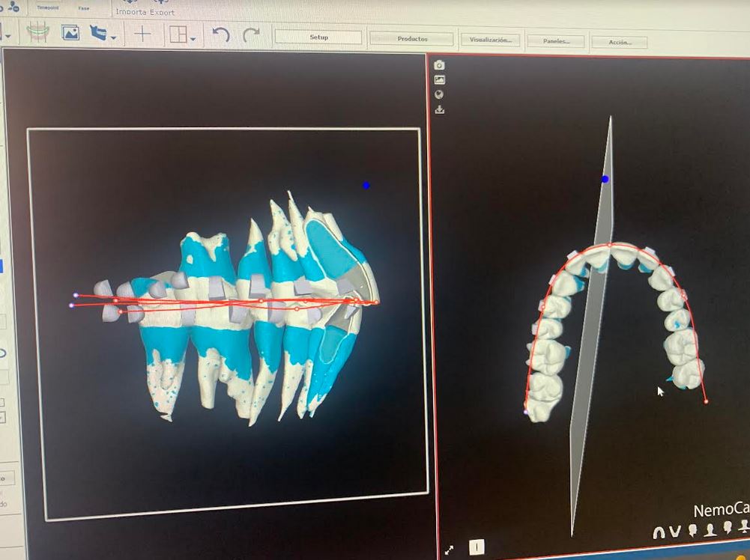Open the Productos menu

(x=412, y=39)
